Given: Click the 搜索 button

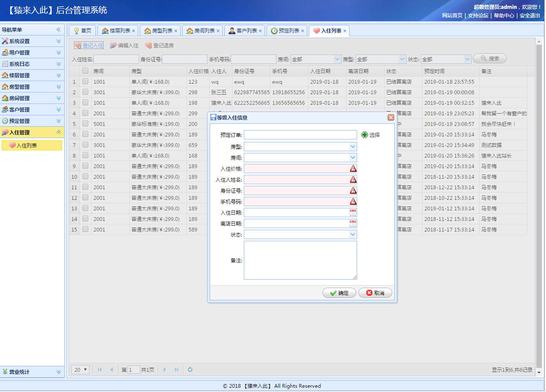Looking at the screenshot, I should pyautogui.click(x=490, y=59).
